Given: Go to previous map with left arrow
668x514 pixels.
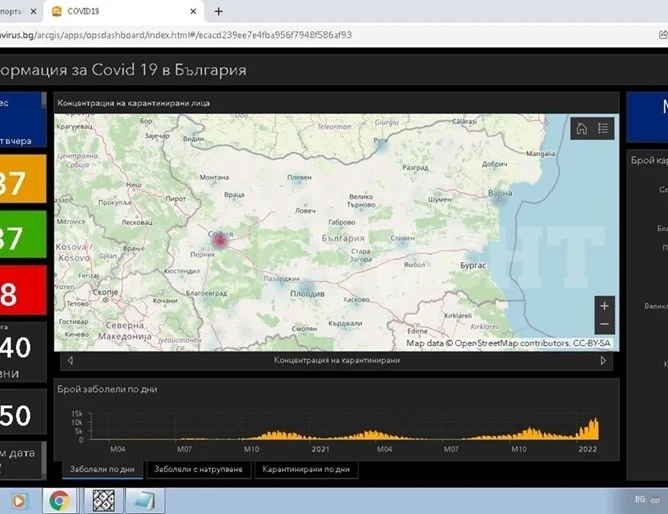Looking at the screenshot, I should point(70,360).
